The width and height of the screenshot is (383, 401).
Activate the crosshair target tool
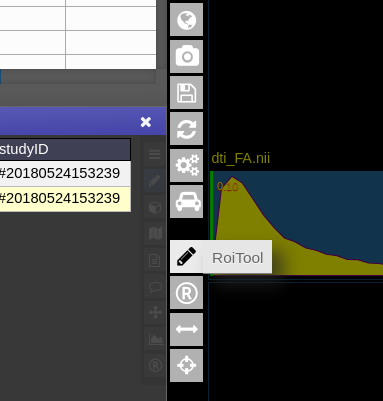pyautogui.click(x=186, y=365)
